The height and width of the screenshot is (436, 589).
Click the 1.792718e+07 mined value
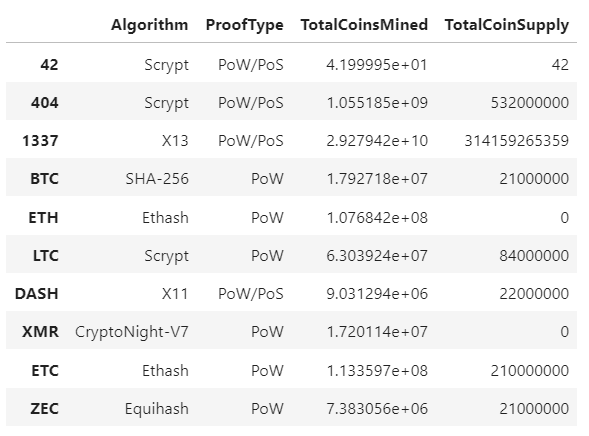click(377, 179)
